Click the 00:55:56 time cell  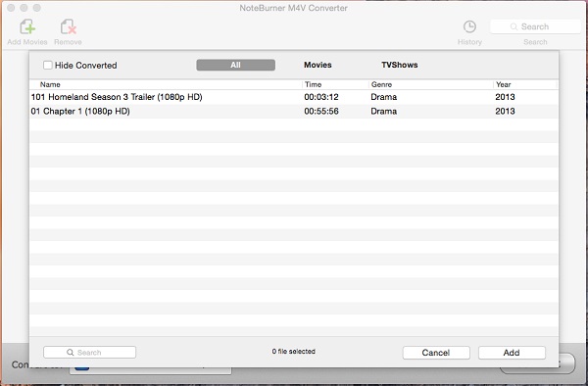(x=321, y=112)
